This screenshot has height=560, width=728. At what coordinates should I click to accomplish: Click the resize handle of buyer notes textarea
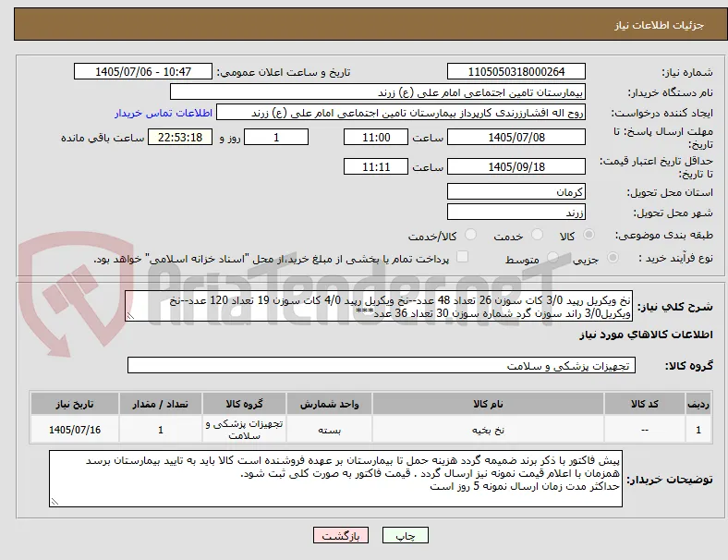(55, 502)
